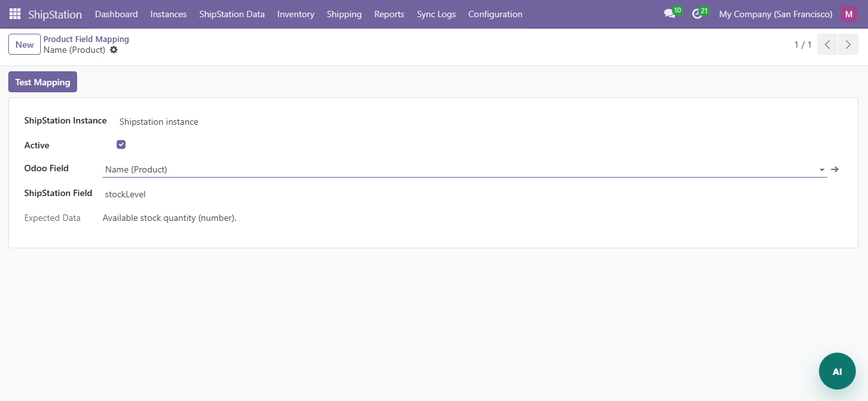Open Odoo Field record via arrow link
The image size is (868, 401).
(x=835, y=169)
